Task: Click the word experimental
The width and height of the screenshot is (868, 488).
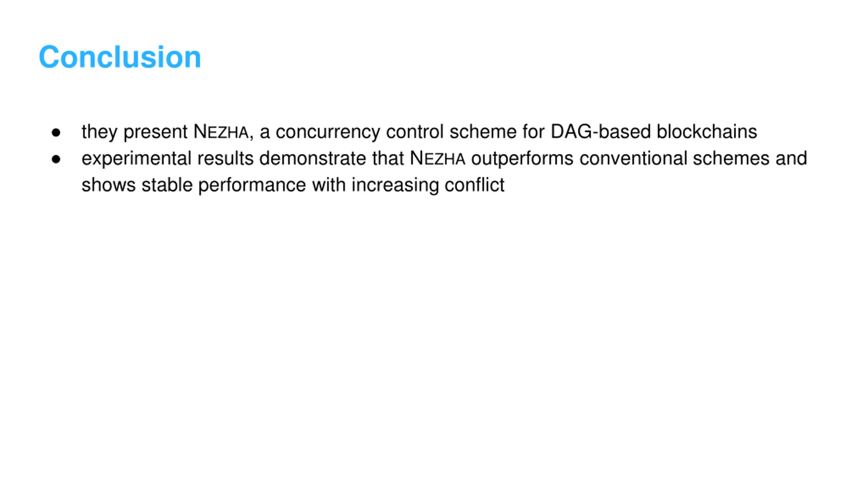Action: (137, 159)
